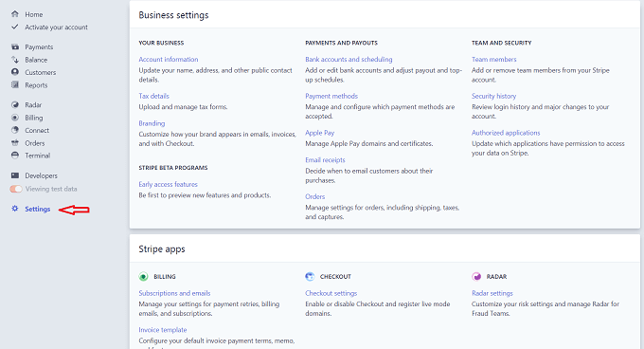Open Orders link under Payments and Payouts
This screenshot has height=349, width=644.
(315, 196)
